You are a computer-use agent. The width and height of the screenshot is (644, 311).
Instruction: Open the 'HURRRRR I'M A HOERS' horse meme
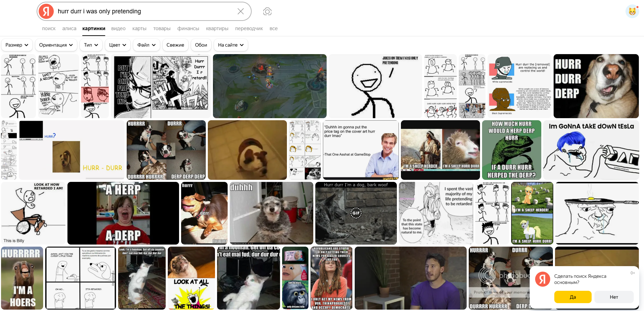22,278
